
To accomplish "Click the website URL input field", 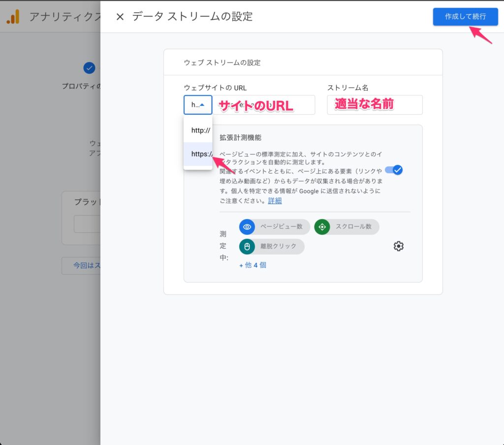I will tap(263, 105).
